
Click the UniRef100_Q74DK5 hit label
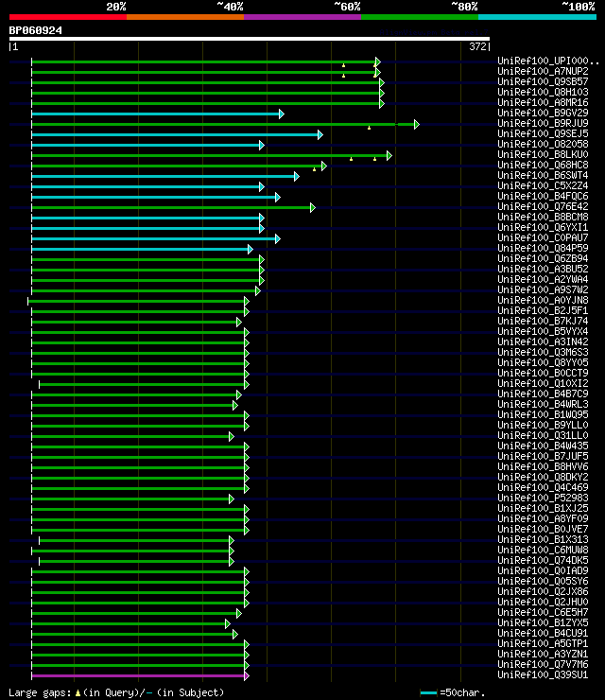[x=543, y=560]
